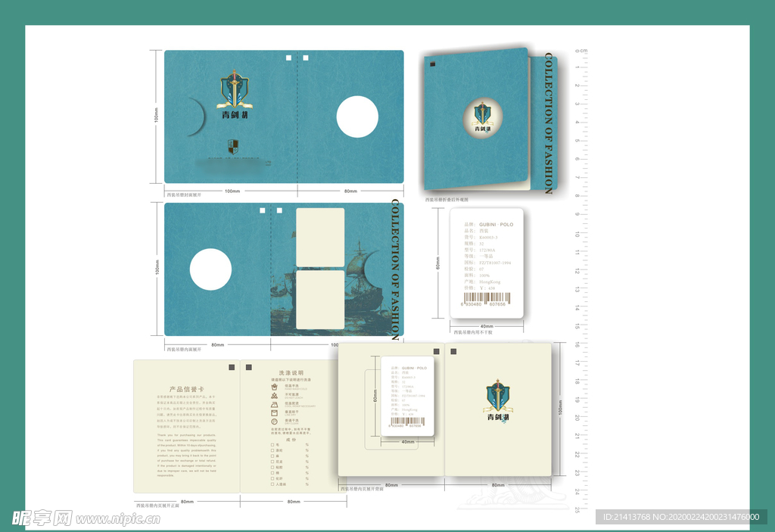Click the white round cutout on the cover's right panel
Viewport: 775px width, 532px height.
(x=357, y=117)
